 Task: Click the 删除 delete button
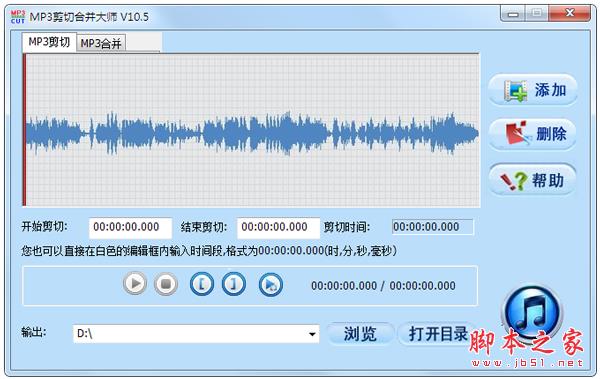(x=533, y=134)
